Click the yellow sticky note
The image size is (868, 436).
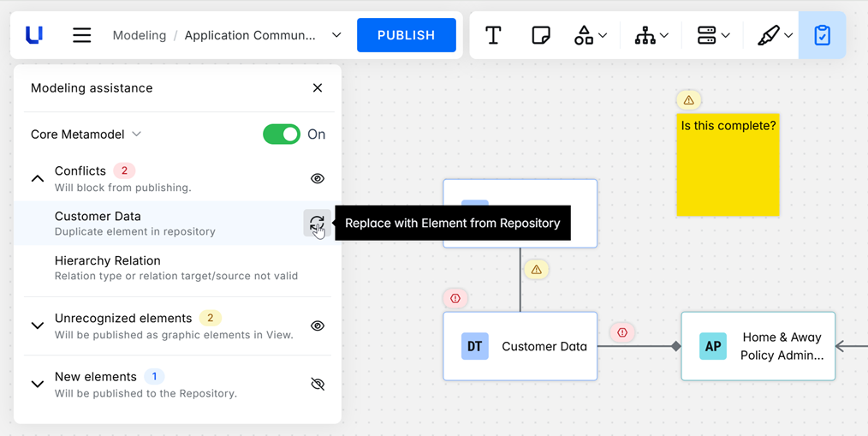[x=728, y=164]
